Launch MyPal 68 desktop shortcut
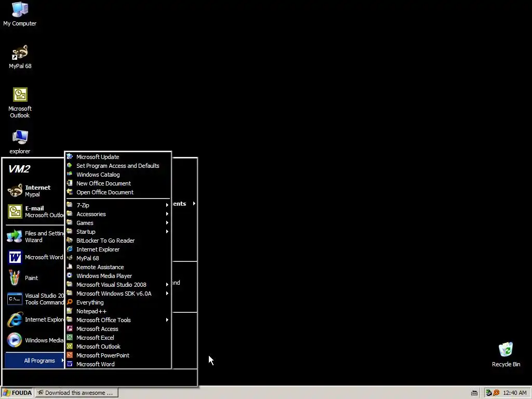Image resolution: width=532 pixels, height=399 pixels. 20,57
